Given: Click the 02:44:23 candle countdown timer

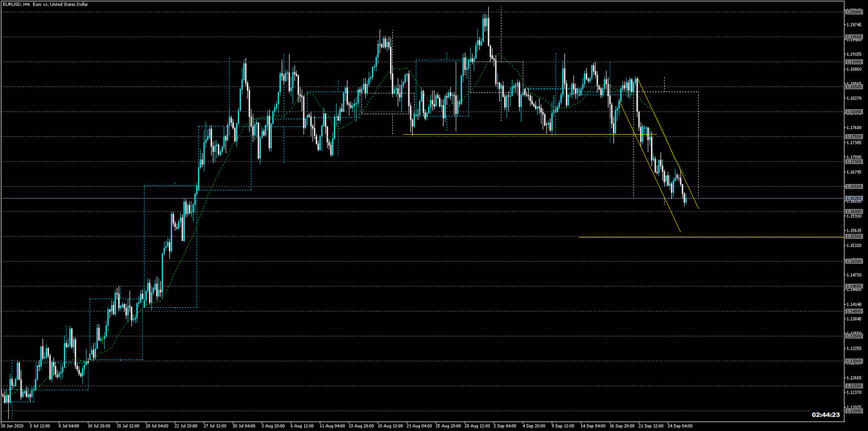Looking at the screenshot, I should (826, 415).
